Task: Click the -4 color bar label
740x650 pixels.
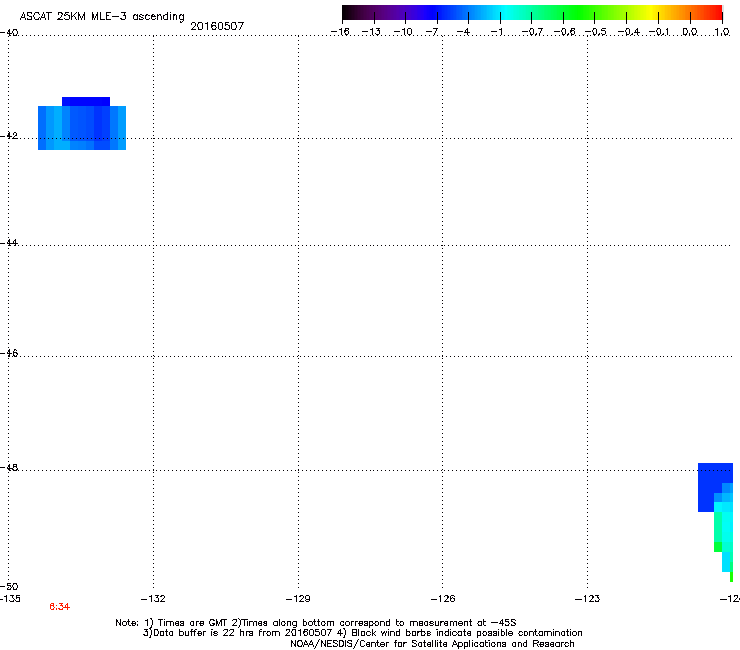Action: 463,32
